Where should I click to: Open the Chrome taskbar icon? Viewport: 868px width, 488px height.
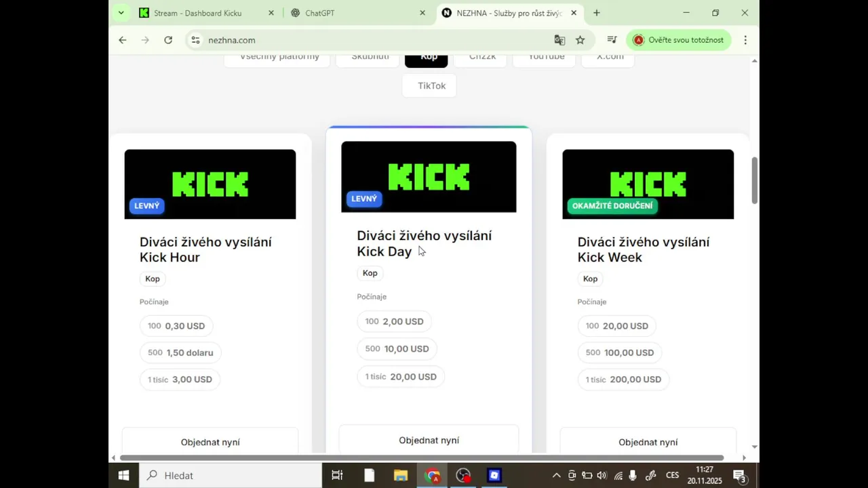(x=432, y=475)
